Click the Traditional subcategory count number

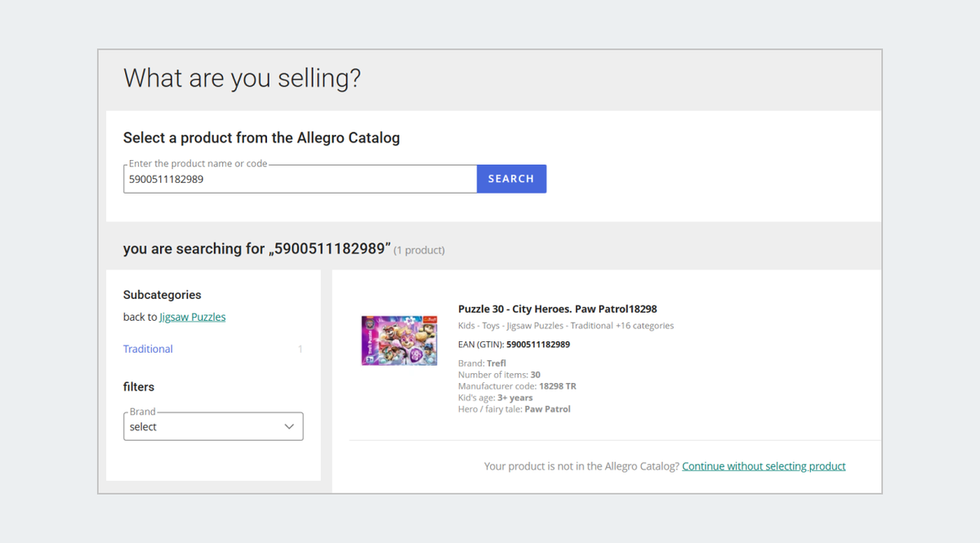point(300,349)
